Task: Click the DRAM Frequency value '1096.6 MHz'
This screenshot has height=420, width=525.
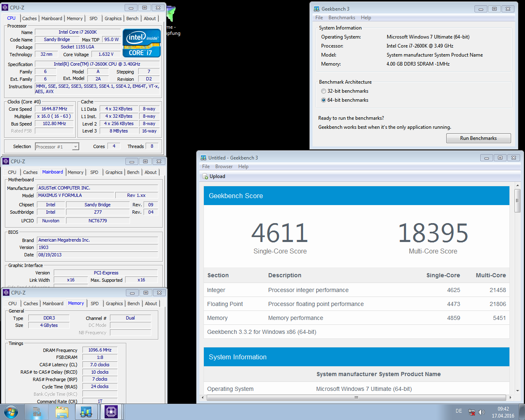Action: [x=100, y=350]
